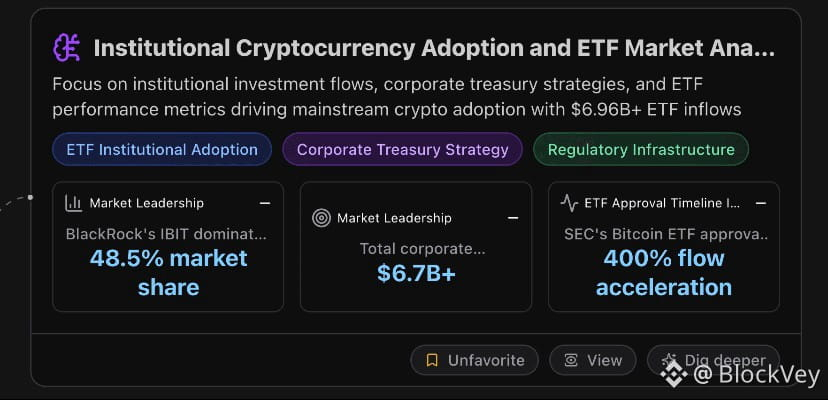Click the eye icon in View button
The width and height of the screenshot is (828, 400).
(571, 360)
